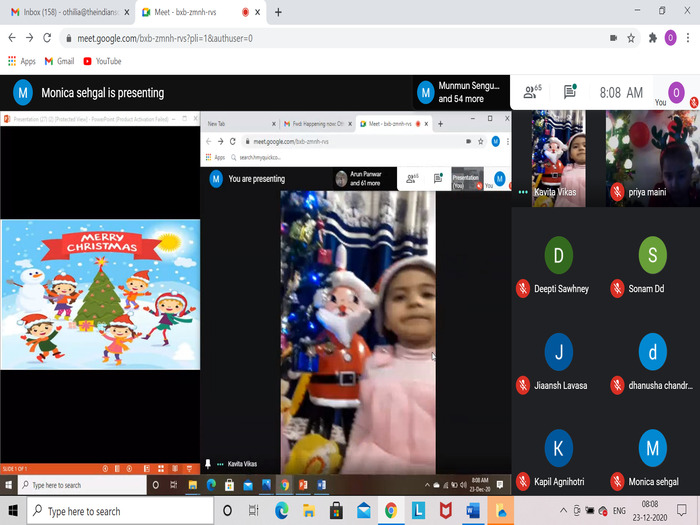Open File Explorer from taskbar

click(x=308, y=511)
